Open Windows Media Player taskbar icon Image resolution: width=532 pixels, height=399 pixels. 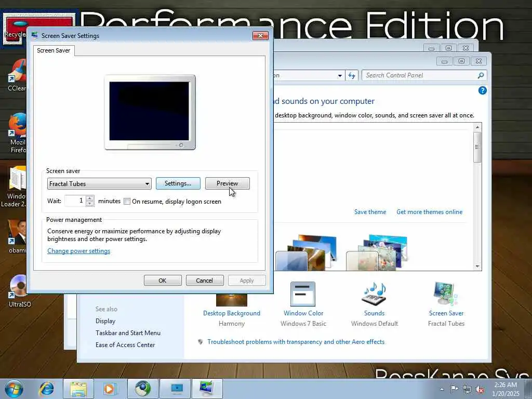point(110,389)
